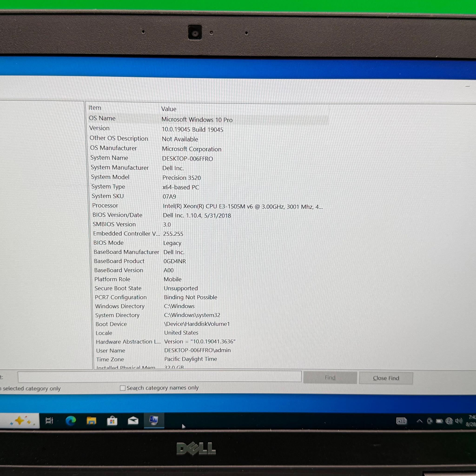
Task: Click the '255.255' value
Action: (173, 234)
